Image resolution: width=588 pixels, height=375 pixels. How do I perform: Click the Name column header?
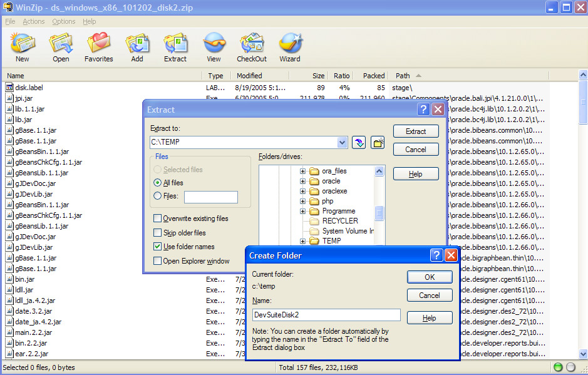coord(102,76)
